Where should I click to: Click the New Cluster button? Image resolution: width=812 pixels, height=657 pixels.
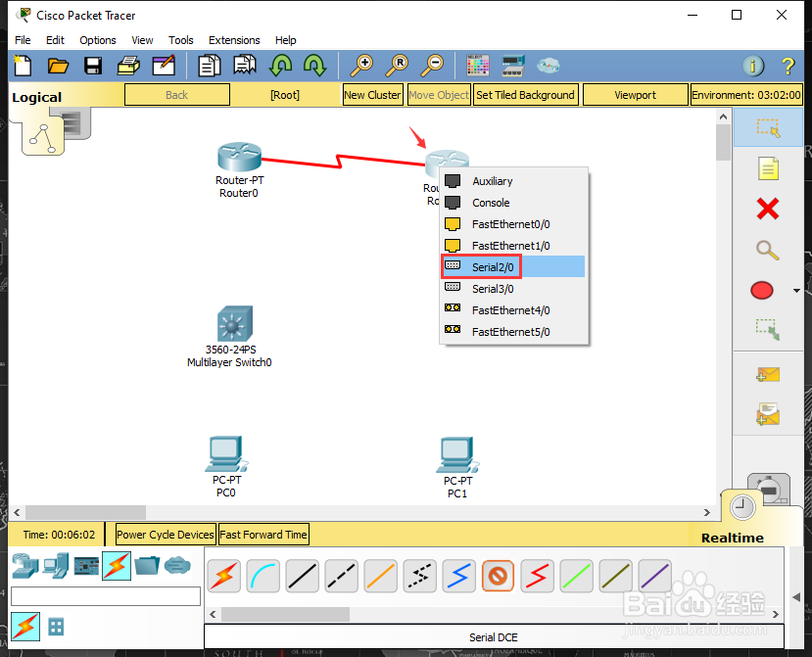[x=372, y=95]
